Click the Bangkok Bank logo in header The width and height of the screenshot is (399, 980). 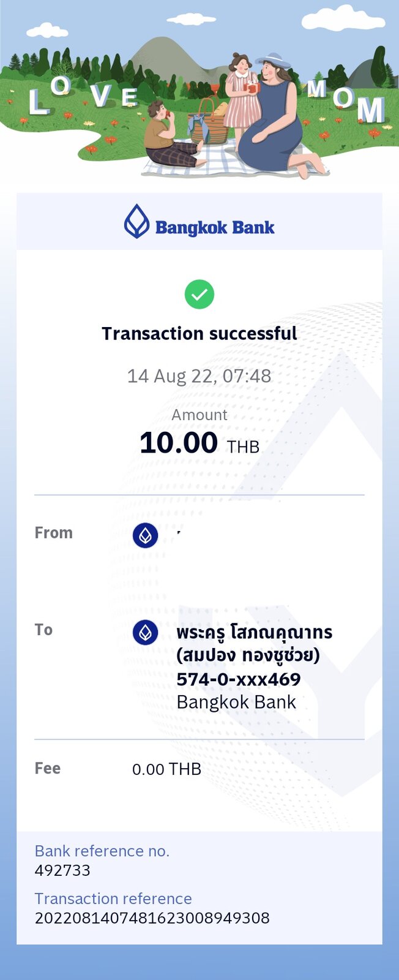(x=136, y=221)
